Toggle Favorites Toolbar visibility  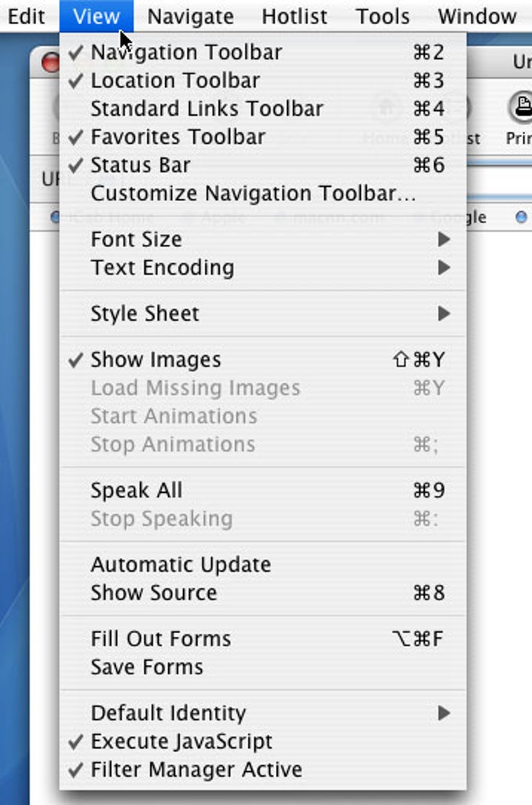click(x=263, y=137)
